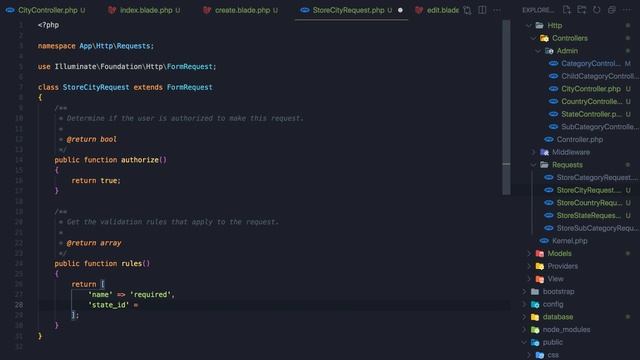Click the Controllers folder icon

click(544, 38)
